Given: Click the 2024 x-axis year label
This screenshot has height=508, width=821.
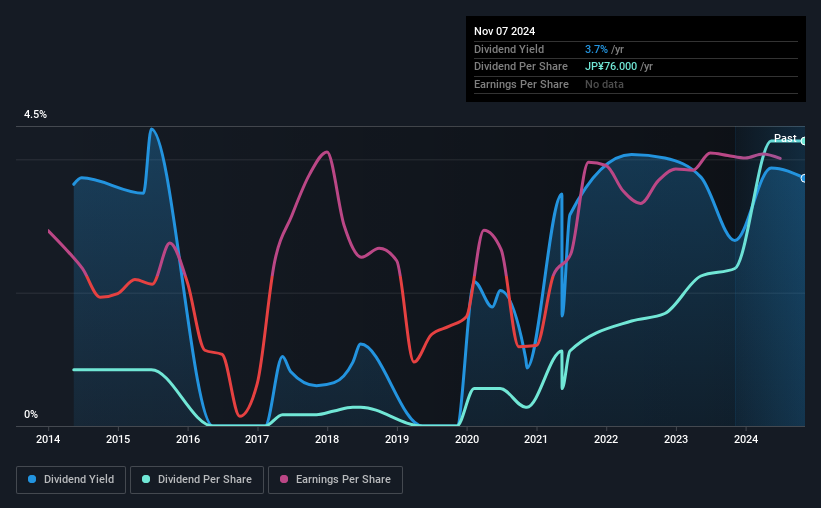Looking at the screenshot, I should click(746, 439).
